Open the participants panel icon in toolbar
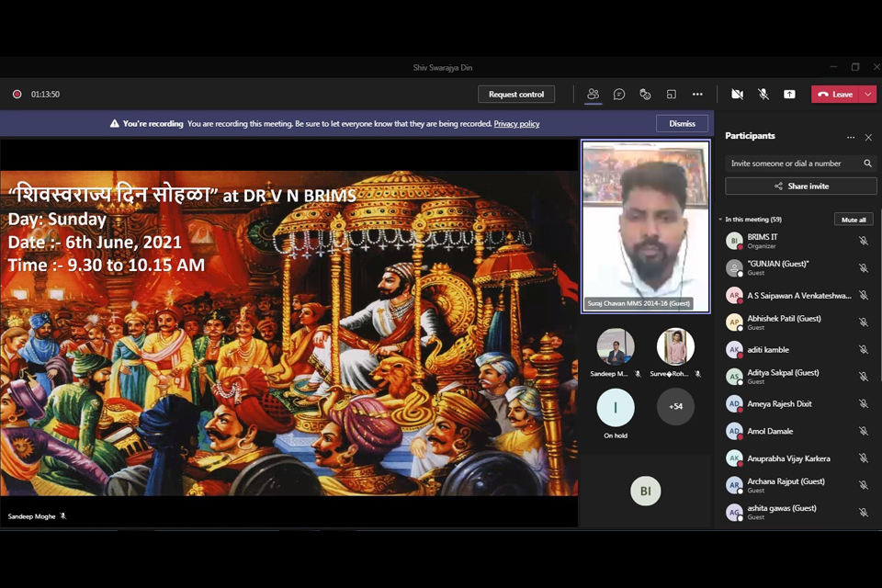Viewport: 882px width, 588px height. click(x=593, y=94)
